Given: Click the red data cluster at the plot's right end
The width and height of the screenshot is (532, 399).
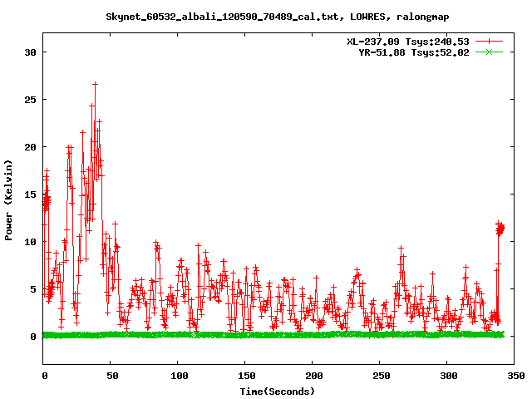Looking at the screenshot, I should [500, 229].
